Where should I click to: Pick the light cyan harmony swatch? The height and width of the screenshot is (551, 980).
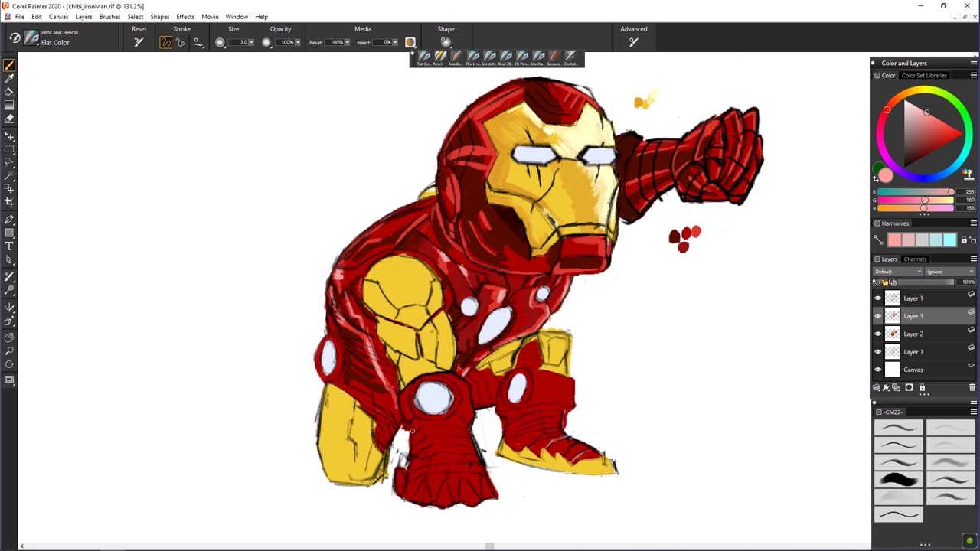(949, 240)
